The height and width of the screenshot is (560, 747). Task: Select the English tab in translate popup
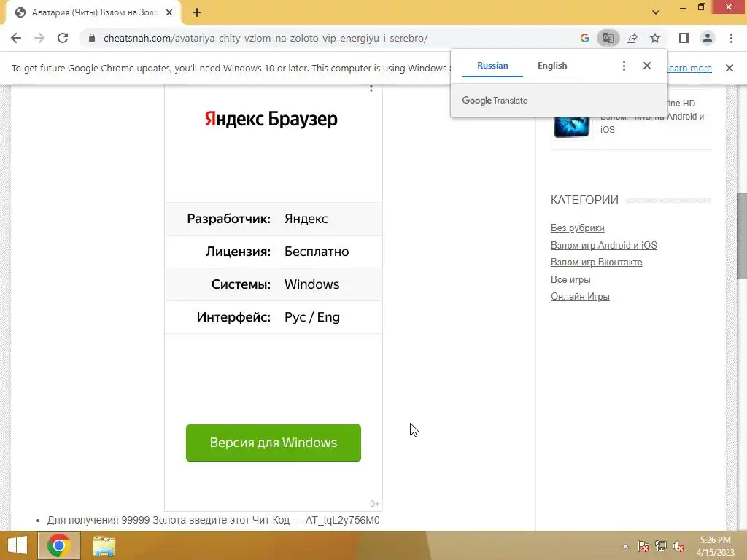tap(552, 66)
